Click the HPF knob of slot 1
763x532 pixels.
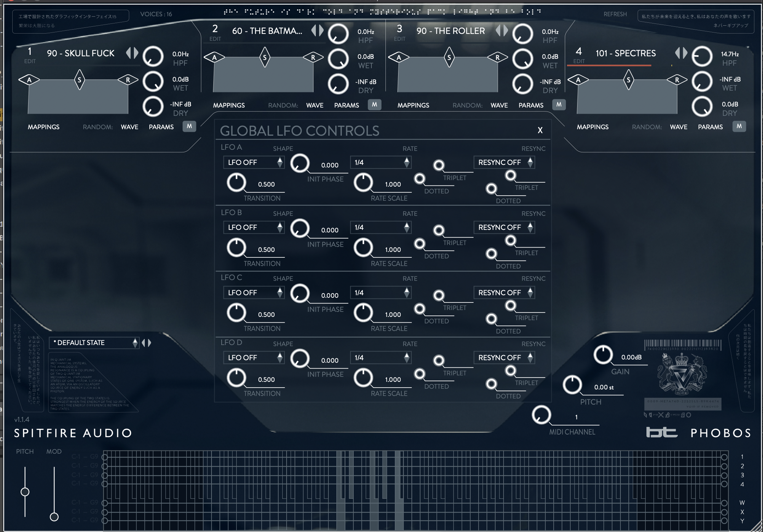click(x=153, y=57)
